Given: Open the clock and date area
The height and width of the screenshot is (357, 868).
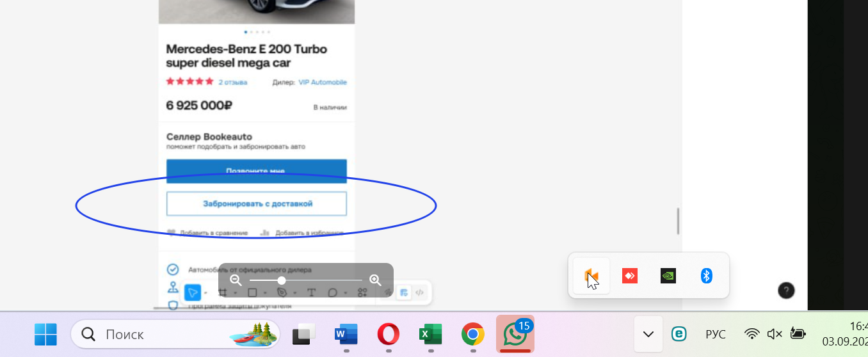Looking at the screenshot, I should 845,333.
